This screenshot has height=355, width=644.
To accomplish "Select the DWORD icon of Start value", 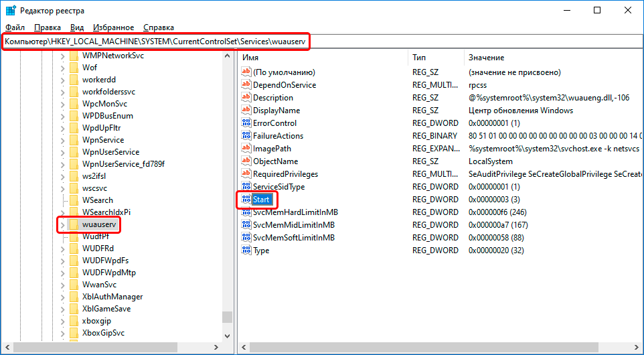I will 246,200.
